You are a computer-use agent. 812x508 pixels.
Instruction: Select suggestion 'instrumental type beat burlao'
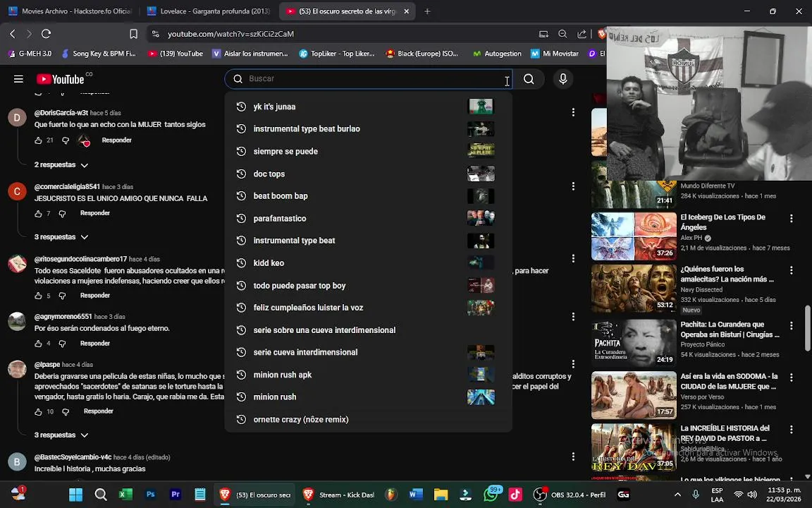368,128
